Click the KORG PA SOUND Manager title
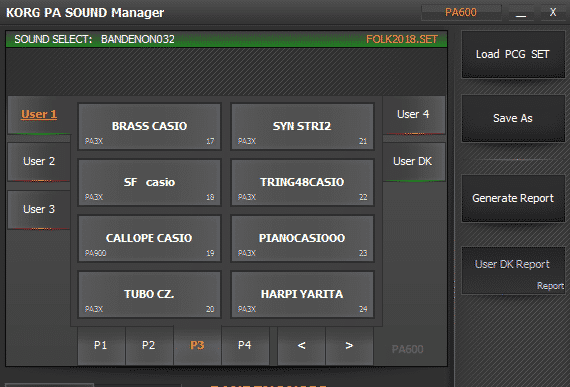The width and height of the screenshot is (570, 387). [x=85, y=13]
